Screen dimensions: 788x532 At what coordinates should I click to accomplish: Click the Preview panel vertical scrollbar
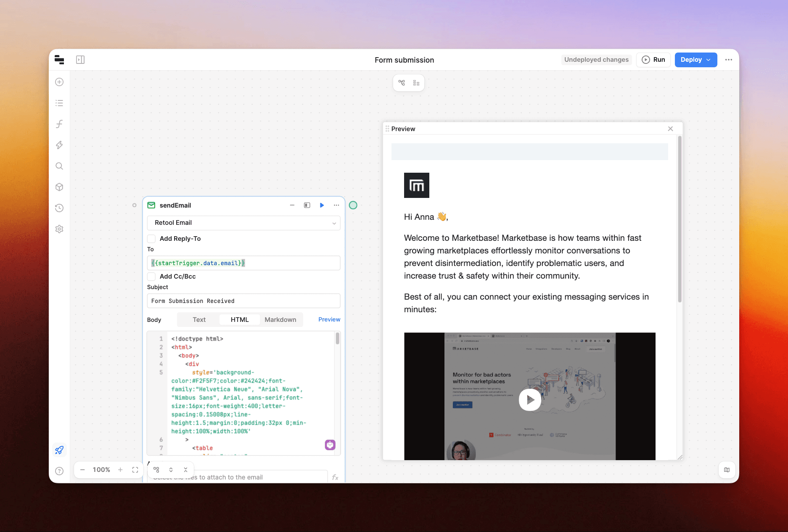click(x=680, y=219)
